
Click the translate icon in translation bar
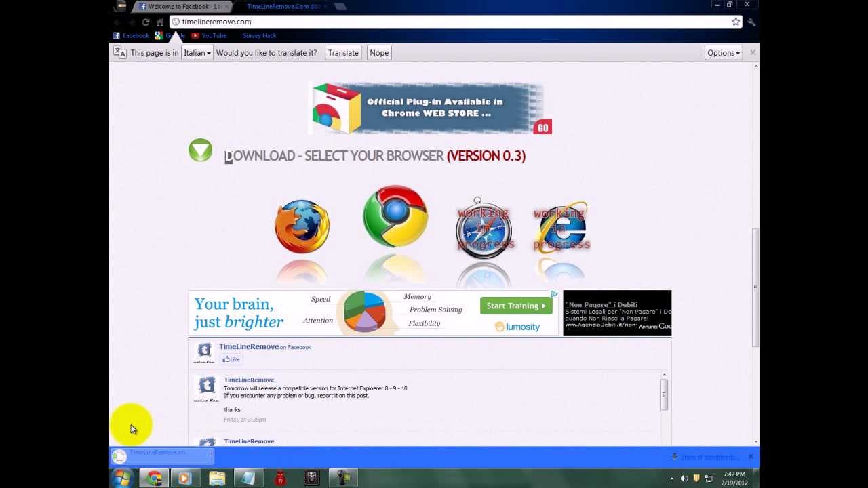click(119, 52)
